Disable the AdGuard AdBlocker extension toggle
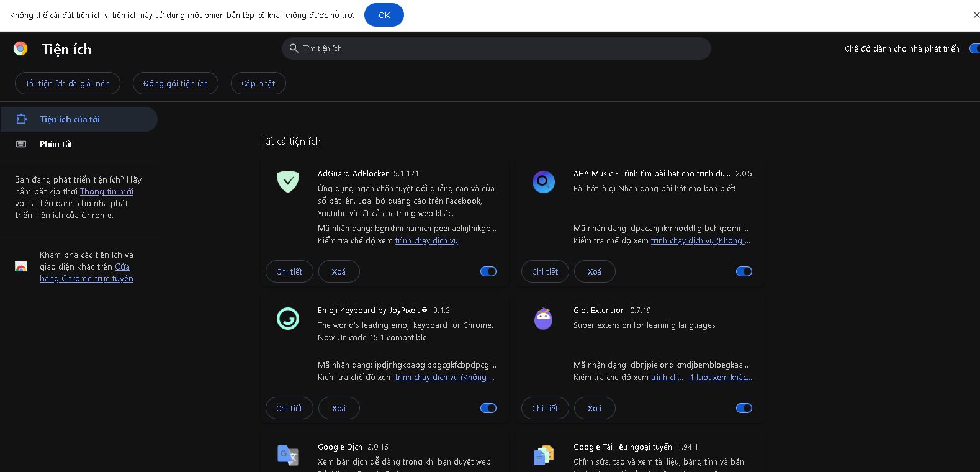 pyautogui.click(x=488, y=271)
